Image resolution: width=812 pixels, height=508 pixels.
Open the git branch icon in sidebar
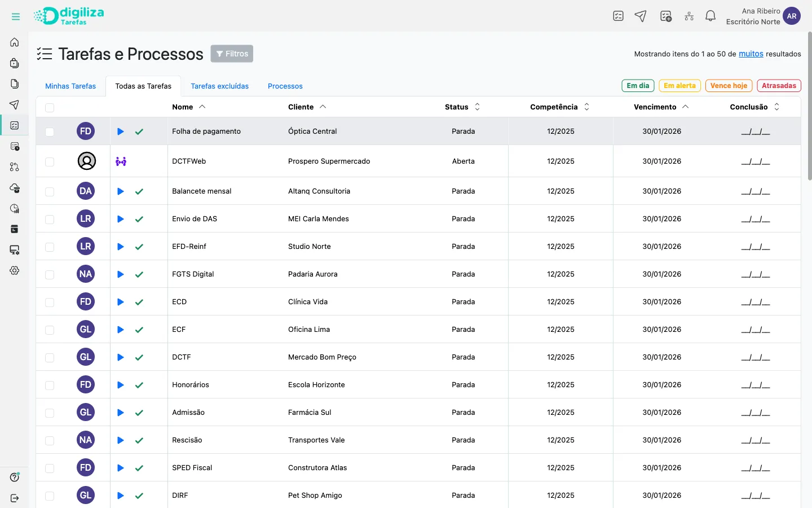tap(15, 167)
